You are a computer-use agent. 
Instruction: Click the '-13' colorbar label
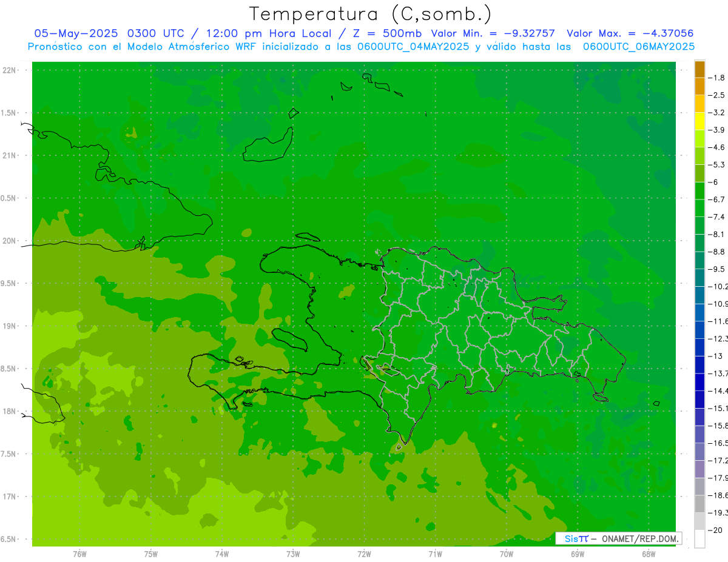[x=715, y=356]
